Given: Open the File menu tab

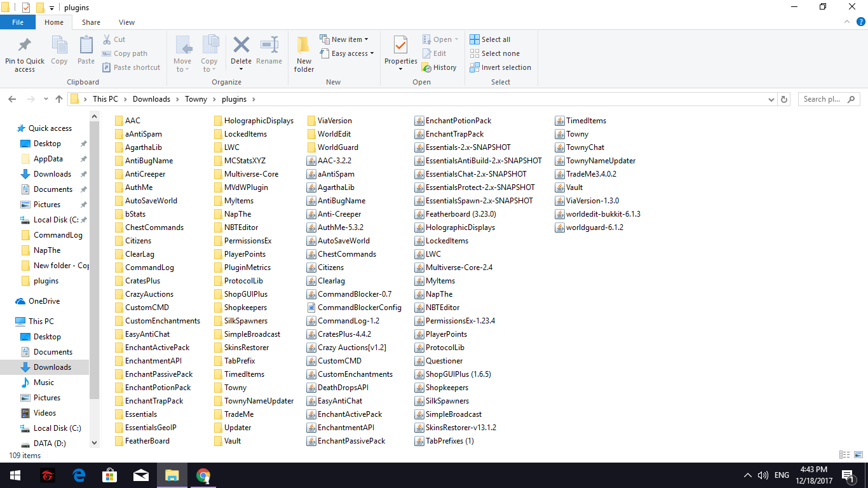Looking at the screenshot, I should coord(18,22).
